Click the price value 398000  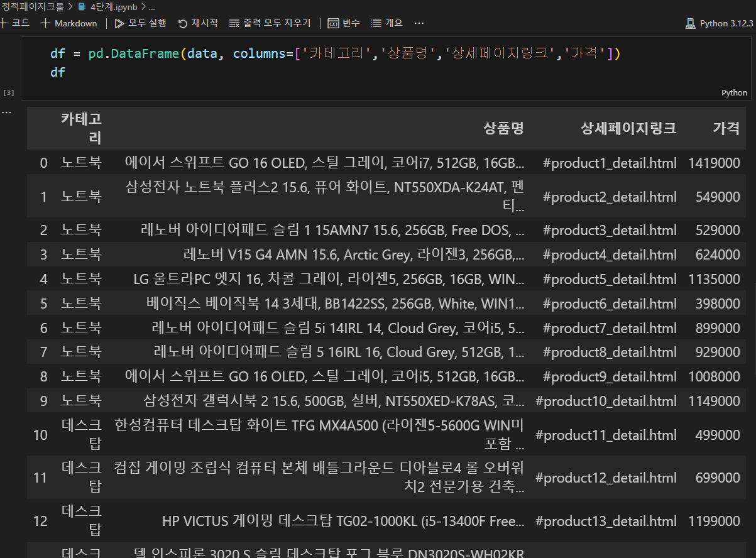718,304
